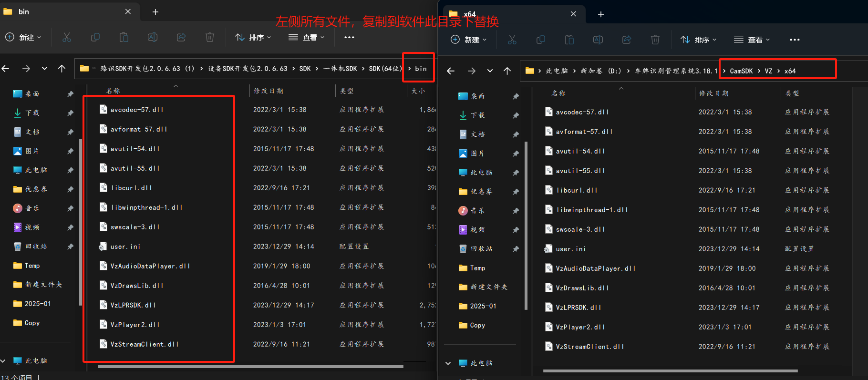868x380 pixels.
Task: Select VzLPRSDK.dll in bin window
Action: [x=133, y=305]
